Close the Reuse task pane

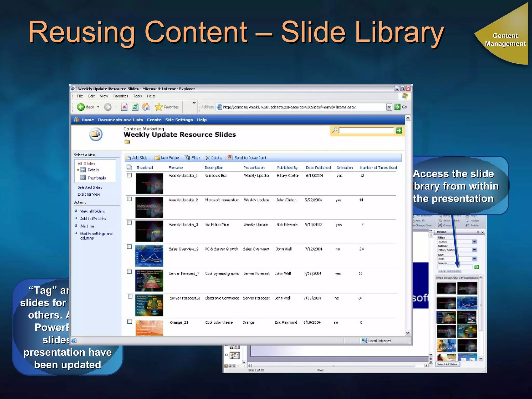[483, 232]
